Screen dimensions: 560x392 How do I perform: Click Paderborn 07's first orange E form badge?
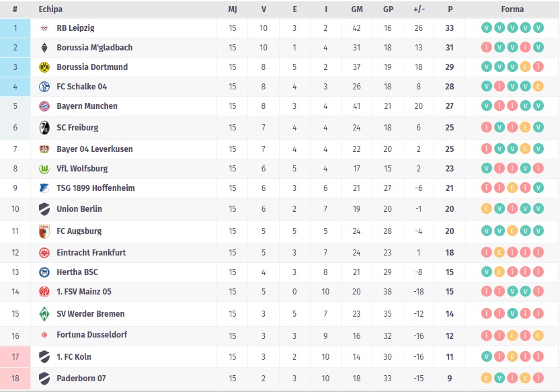486,379
